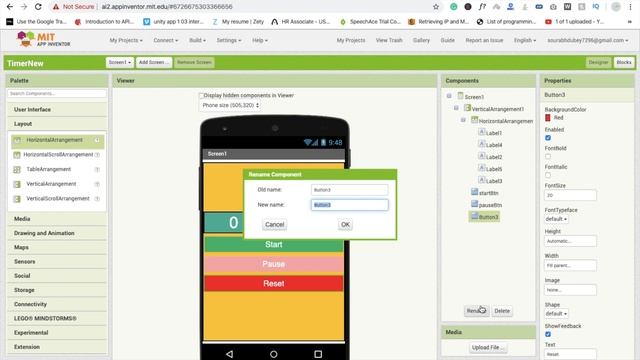Click the Report an Issue link
Image resolution: width=640 pixels, height=360 pixels.
pyautogui.click(x=484, y=40)
